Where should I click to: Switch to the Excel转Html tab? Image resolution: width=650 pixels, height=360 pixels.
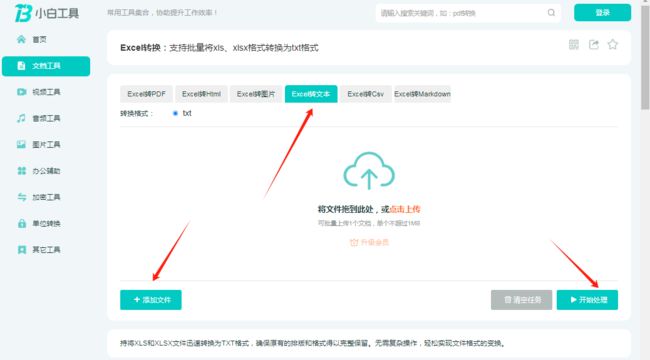click(201, 94)
